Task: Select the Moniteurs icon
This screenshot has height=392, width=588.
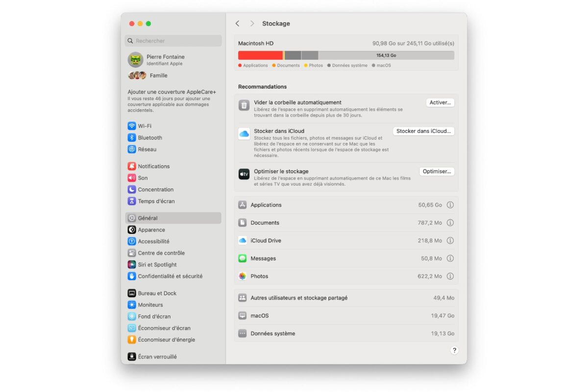Action: [131, 305]
